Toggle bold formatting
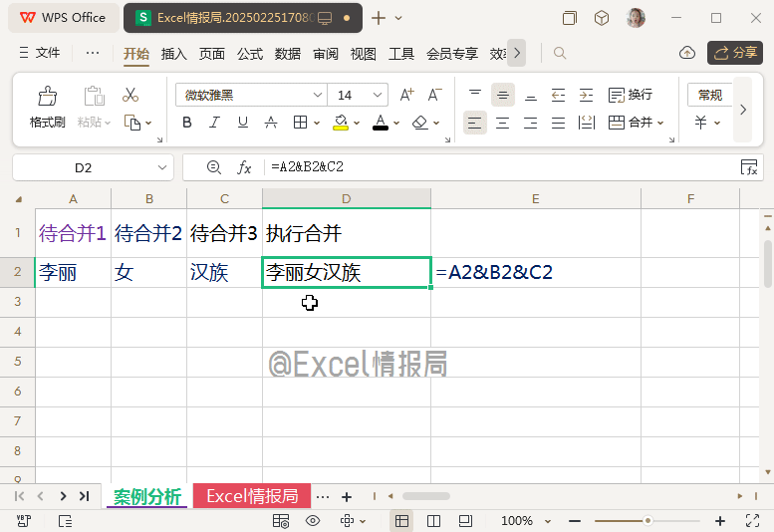 186,123
